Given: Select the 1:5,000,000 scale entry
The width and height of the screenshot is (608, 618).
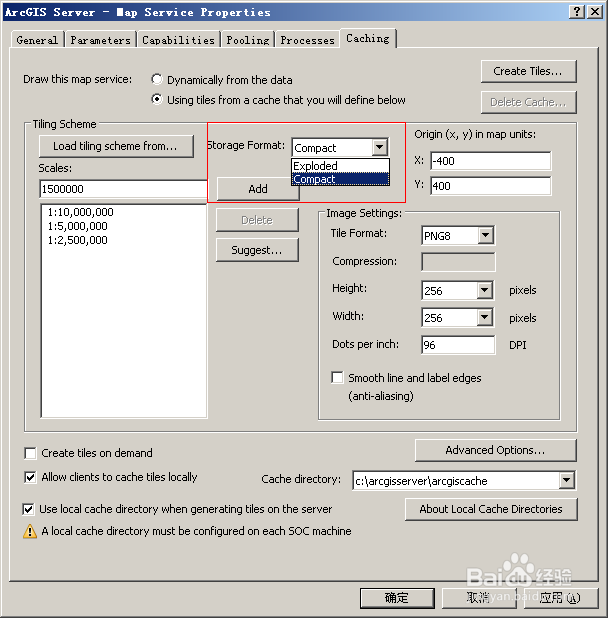Looking at the screenshot, I should (77, 226).
